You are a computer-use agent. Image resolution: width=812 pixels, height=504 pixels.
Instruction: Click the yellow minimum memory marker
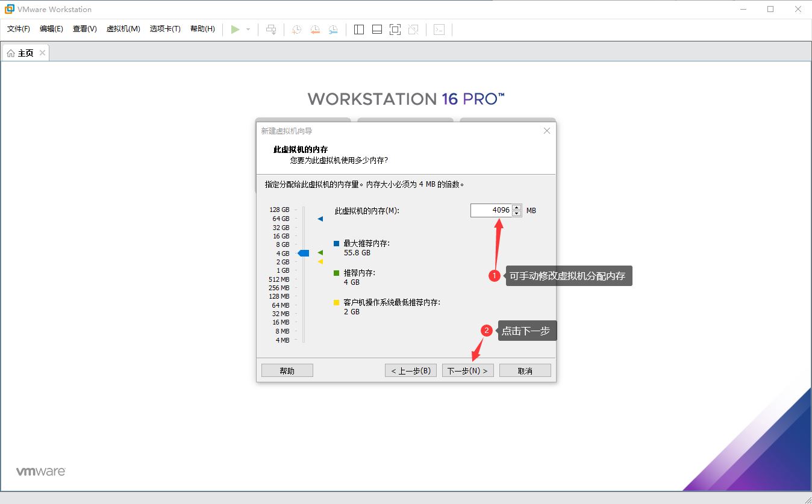click(x=320, y=261)
